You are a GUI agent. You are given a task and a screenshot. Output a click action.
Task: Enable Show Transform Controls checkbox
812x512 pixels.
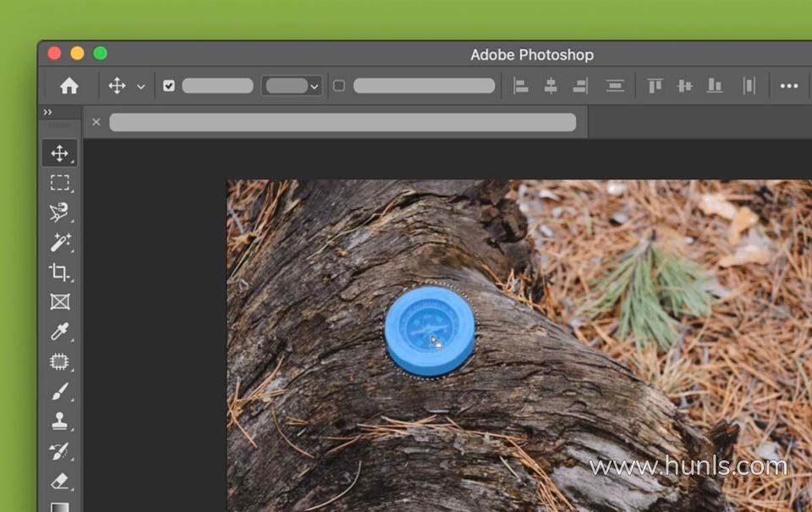pyautogui.click(x=339, y=85)
